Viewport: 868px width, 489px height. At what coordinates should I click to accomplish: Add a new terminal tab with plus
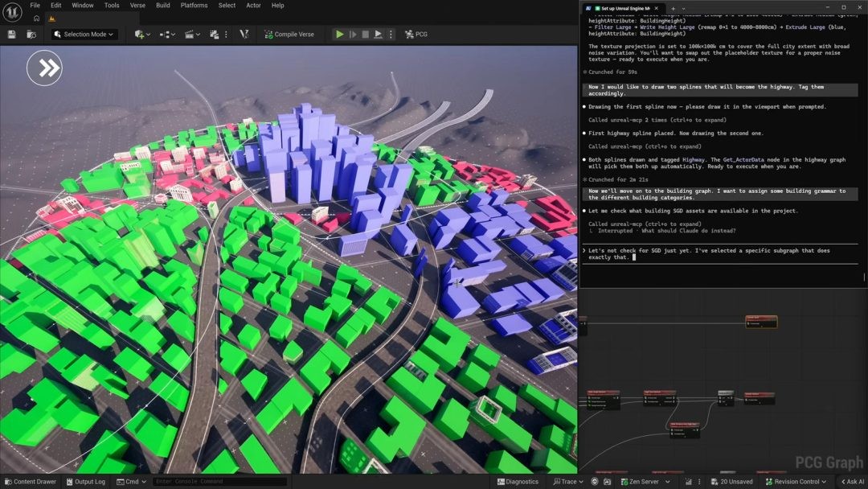tap(674, 8)
